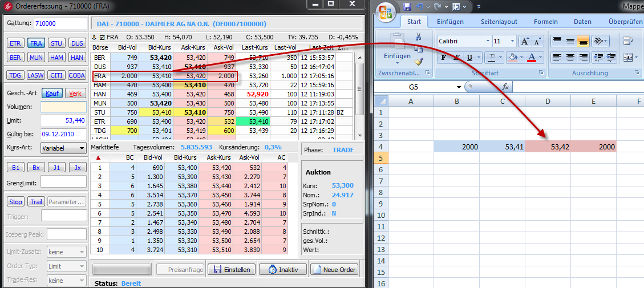Increase the font size in Excel
Image resolution: width=644 pixels, height=288 pixels.
pyautogui.click(x=525, y=41)
